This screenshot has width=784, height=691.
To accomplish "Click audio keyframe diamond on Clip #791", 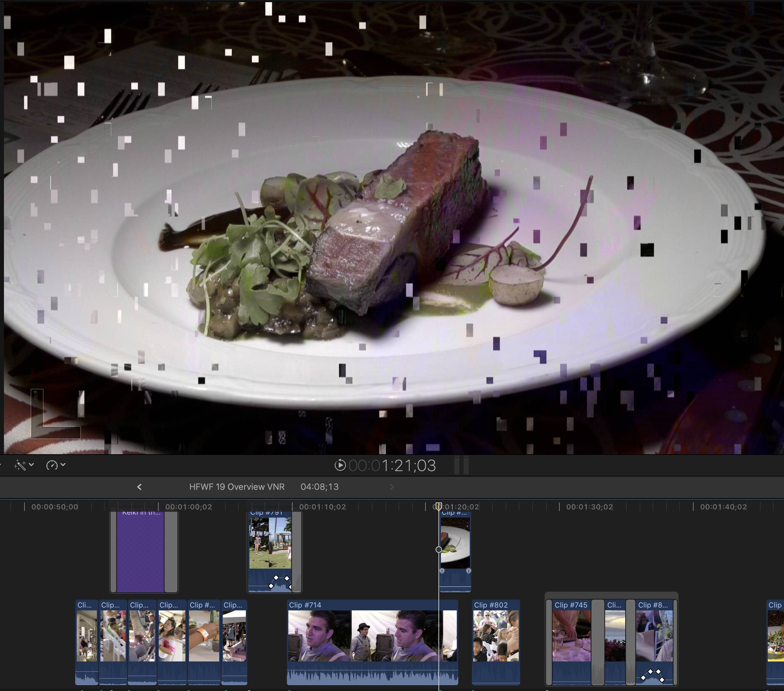I will (276, 578).
